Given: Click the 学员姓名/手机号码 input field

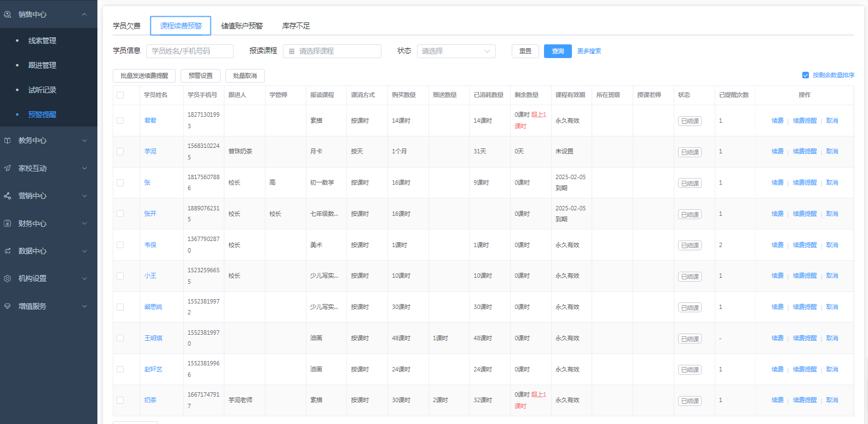Looking at the screenshot, I should click(190, 51).
